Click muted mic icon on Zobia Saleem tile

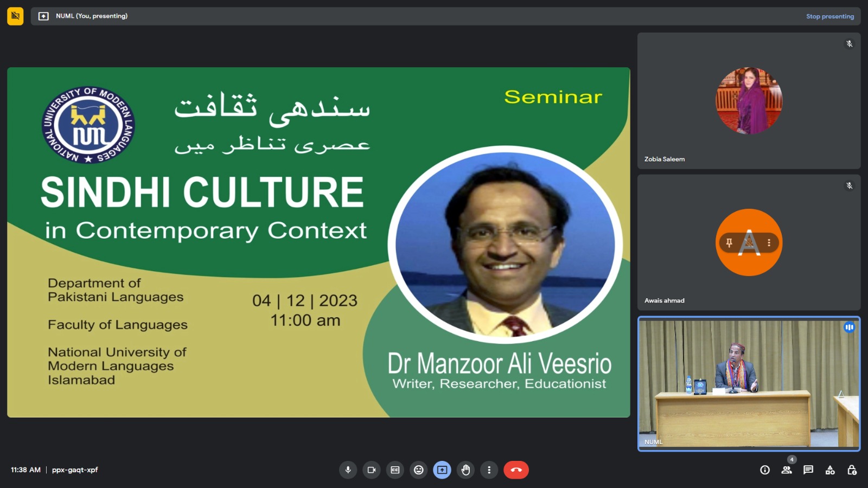pyautogui.click(x=850, y=44)
